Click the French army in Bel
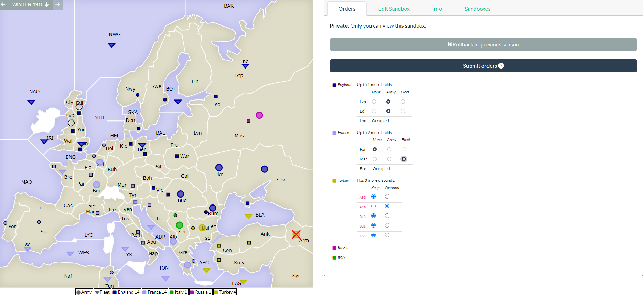This screenshot has width=644, height=295. coord(100,162)
